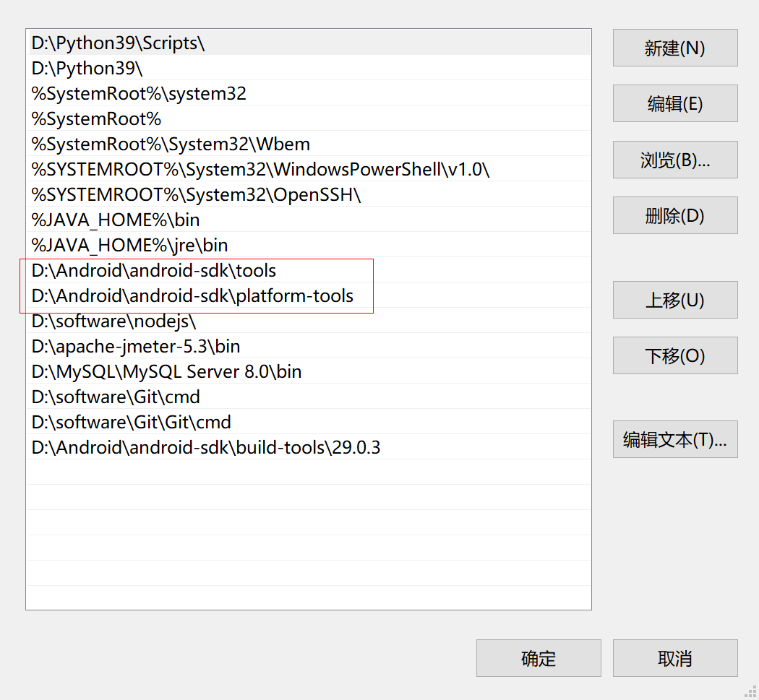Click the 新建(N) button
This screenshot has height=700, width=759.
(x=675, y=48)
